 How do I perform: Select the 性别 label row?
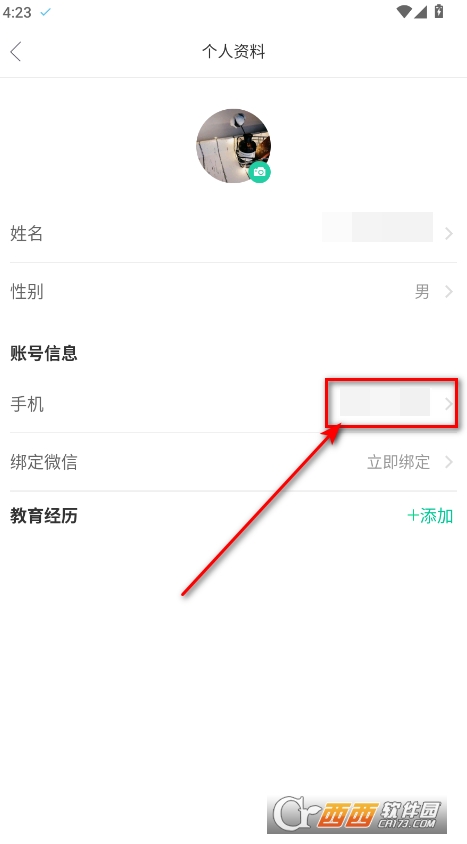234,292
